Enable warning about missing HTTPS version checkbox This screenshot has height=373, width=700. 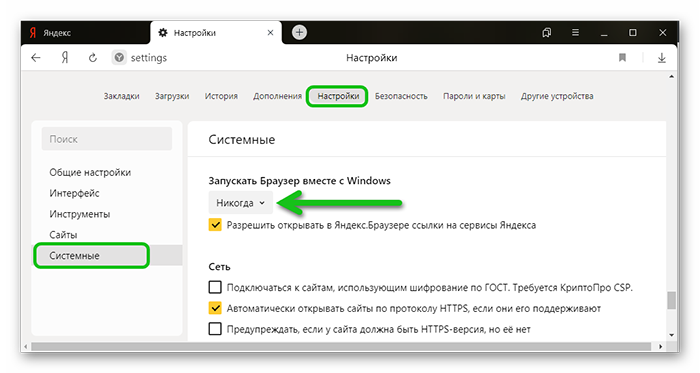[215, 329]
